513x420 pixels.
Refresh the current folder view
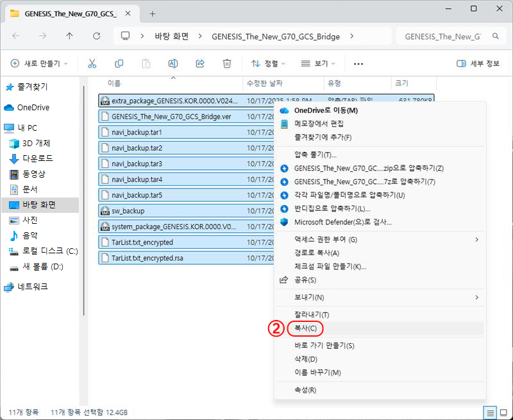coord(97,36)
